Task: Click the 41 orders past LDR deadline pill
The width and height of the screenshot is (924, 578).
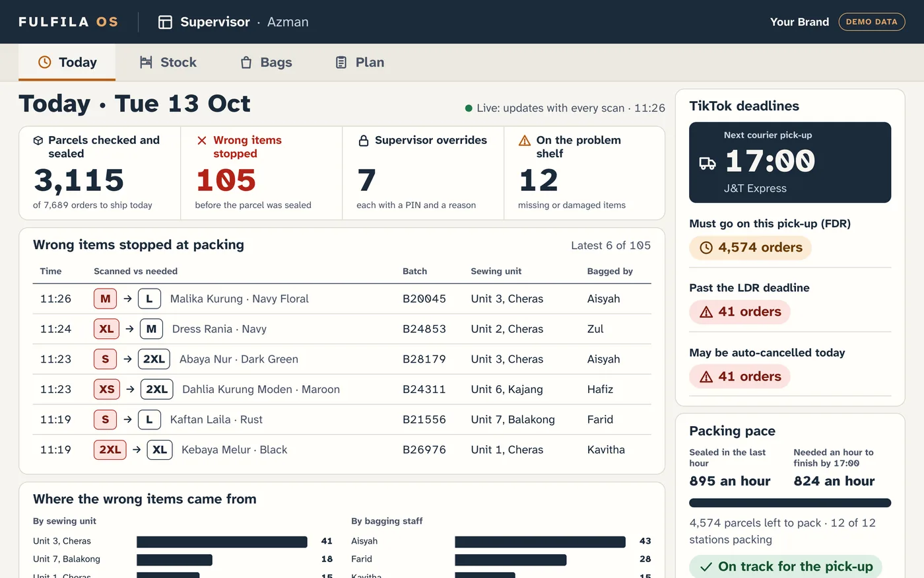Action: coord(740,312)
